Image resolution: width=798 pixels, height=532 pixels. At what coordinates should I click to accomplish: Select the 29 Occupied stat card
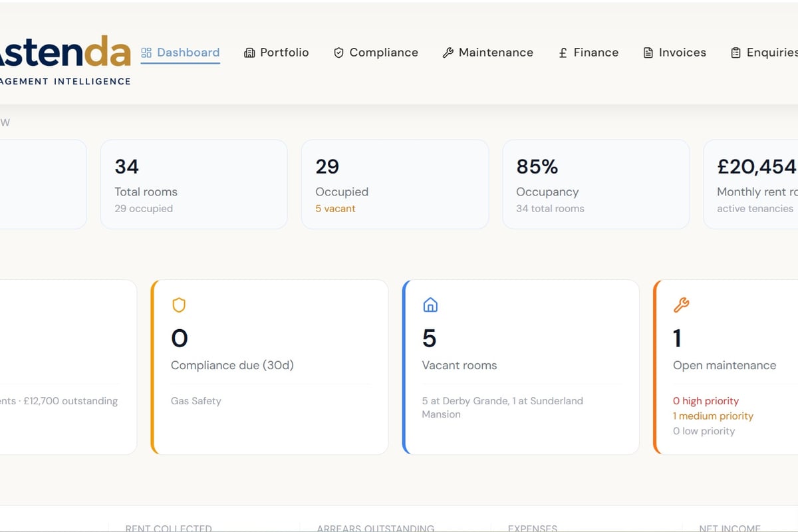point(395,184)
